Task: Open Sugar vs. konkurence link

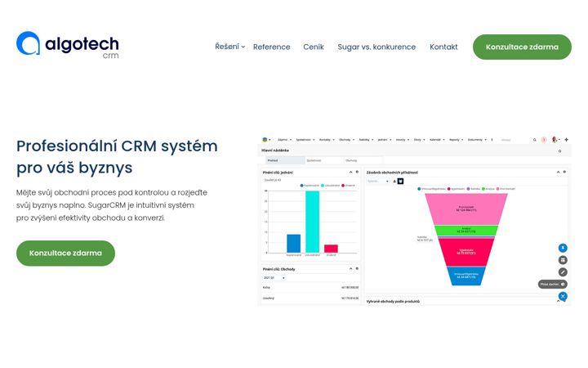Action: pos(376,47)
